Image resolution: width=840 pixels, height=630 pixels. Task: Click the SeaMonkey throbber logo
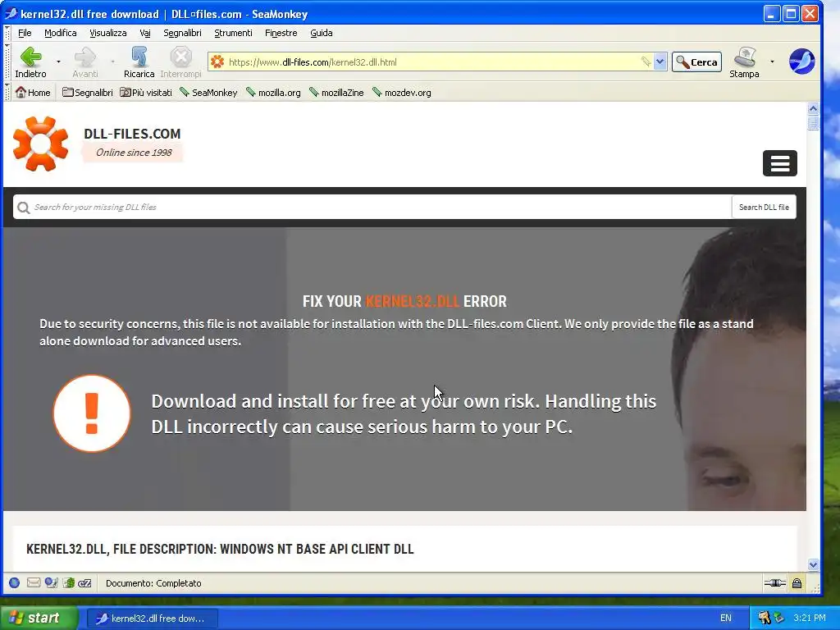point(801,61)
